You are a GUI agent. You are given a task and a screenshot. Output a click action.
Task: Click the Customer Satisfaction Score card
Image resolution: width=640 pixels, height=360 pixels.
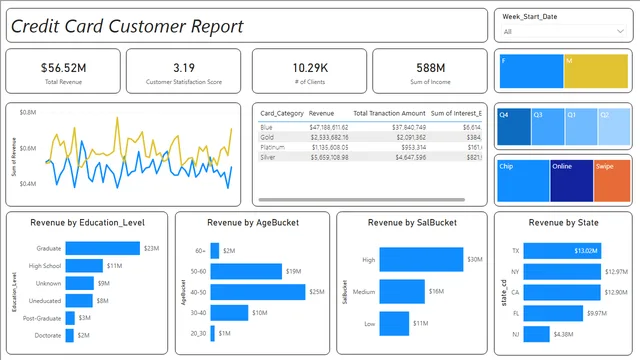click(184, 71)
